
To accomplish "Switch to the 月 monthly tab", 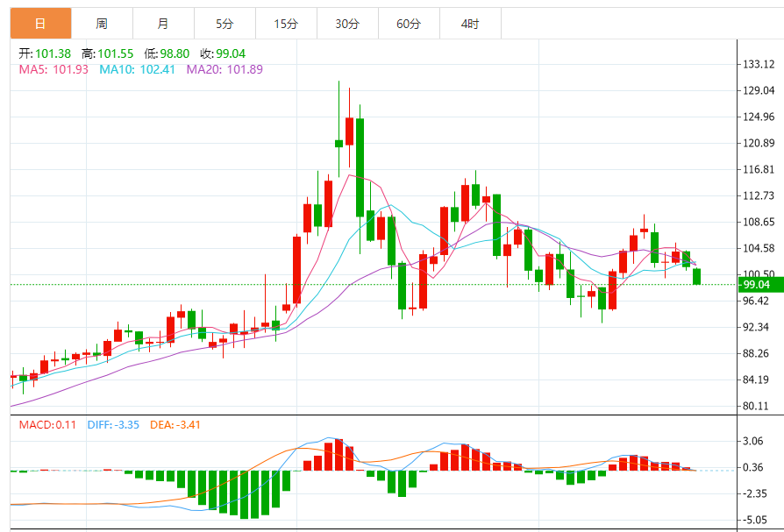I will 163,24.
